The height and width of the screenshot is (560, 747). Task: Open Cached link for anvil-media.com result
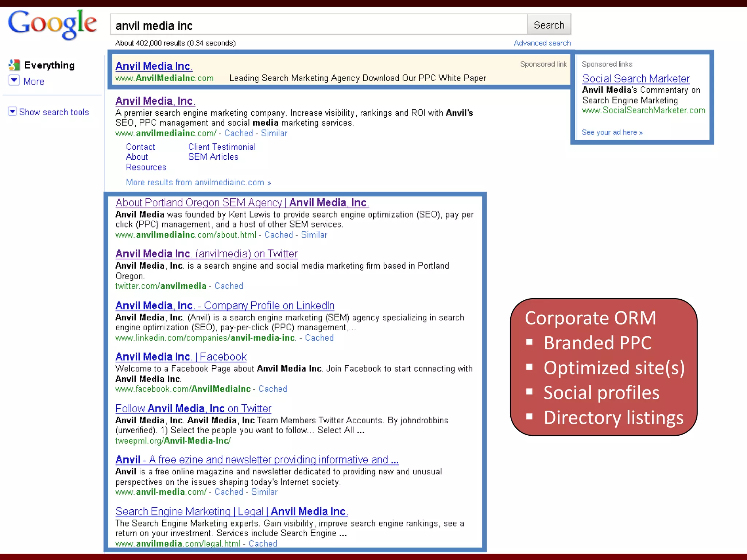229,492
